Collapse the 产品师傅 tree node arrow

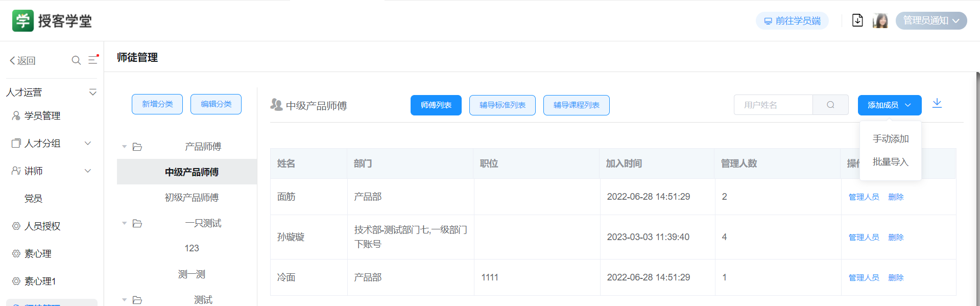tap(124, 147)
